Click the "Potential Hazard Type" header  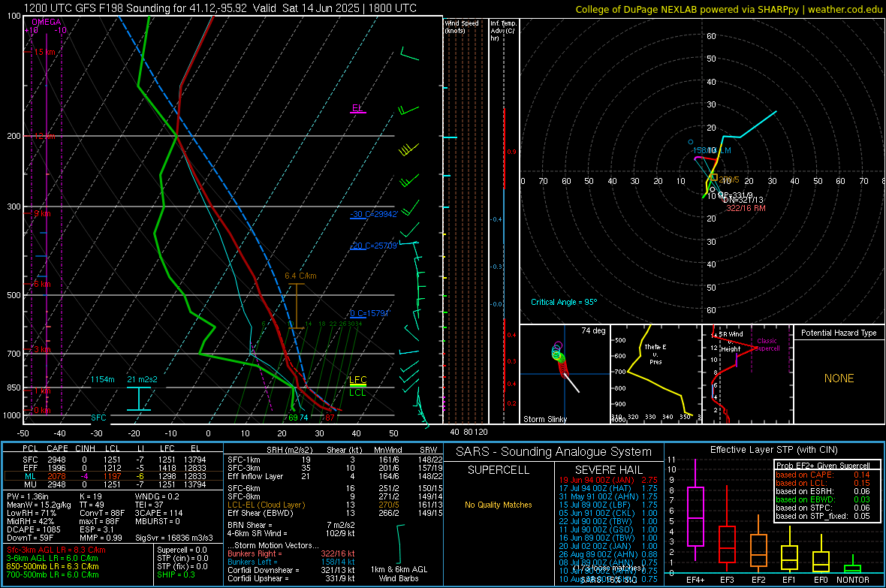coord(839,333)
